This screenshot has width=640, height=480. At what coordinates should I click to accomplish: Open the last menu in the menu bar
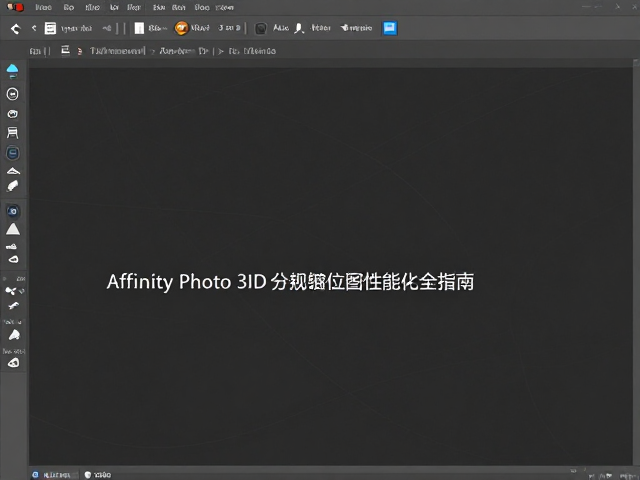pyautogui.click(x=224, y=7)
